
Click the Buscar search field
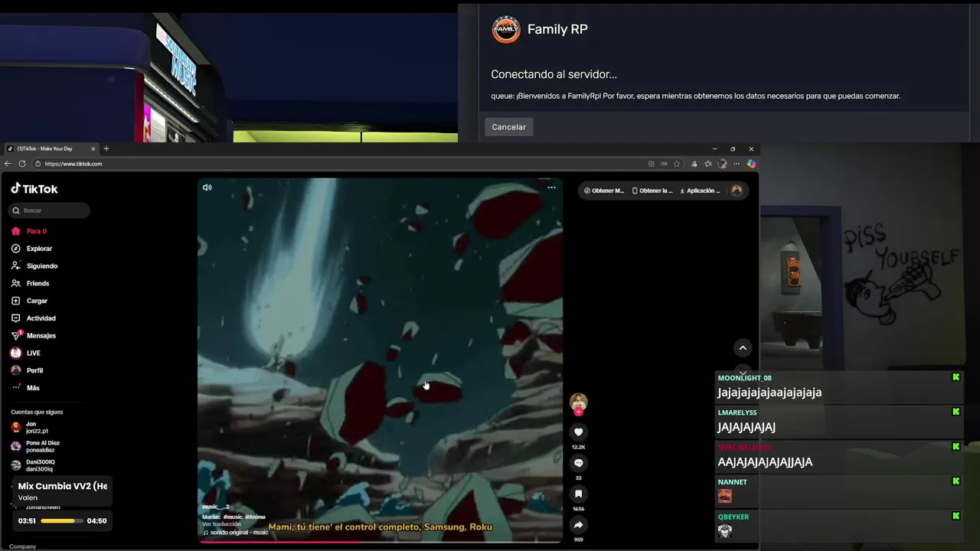[x=50, y=210]
